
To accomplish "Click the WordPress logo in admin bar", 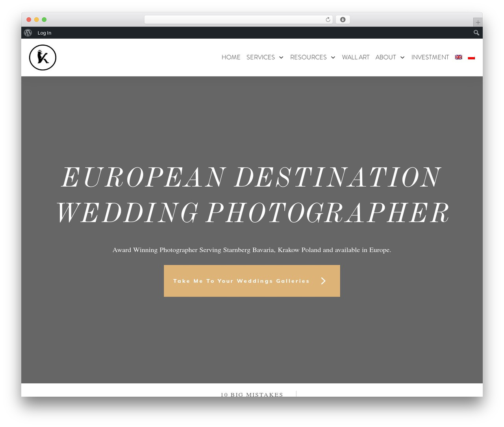I will pos(28,33).
